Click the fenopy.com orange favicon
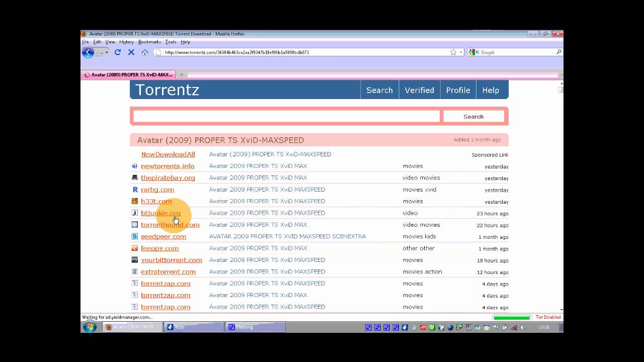 click(x=134, y=248)
